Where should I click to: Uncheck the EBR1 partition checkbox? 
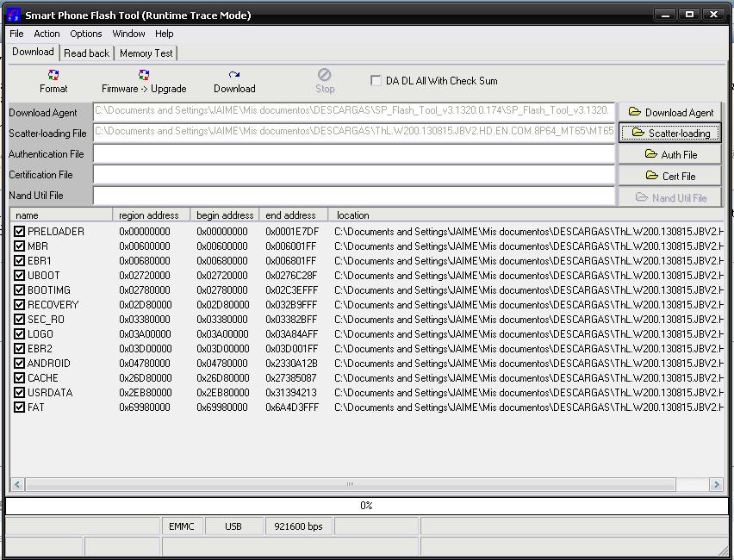click(x=19, y=260)
